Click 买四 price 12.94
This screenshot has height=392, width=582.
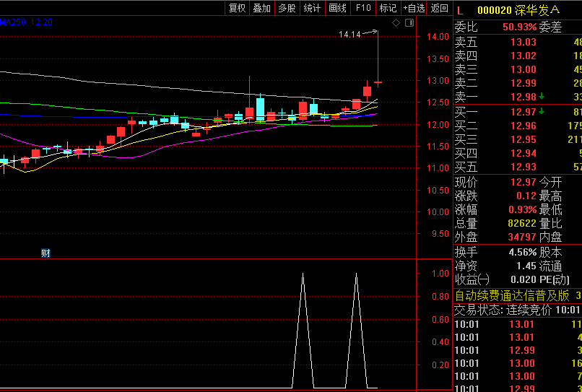[524, 153]
